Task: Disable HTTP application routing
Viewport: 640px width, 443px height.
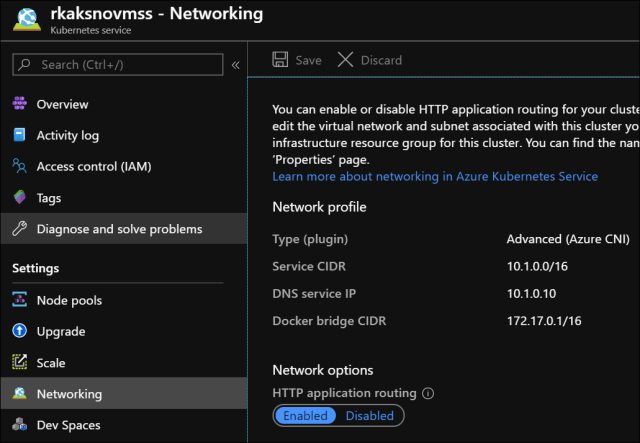Action: (369, 415)
